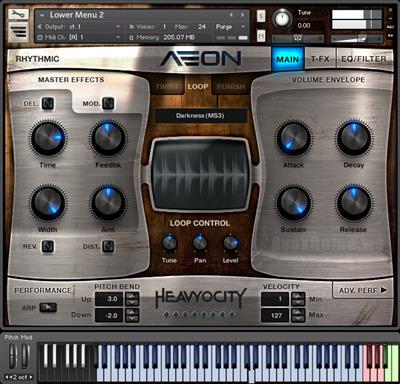
Task: Toggle the ARP arpeggiator button
Action: [48, 307]
